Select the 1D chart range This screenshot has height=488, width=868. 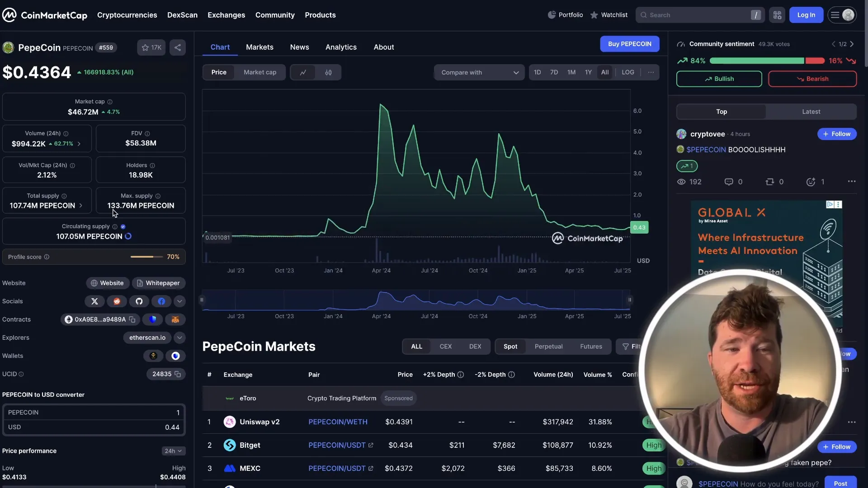pyautogui.click(x=537, y=72)
